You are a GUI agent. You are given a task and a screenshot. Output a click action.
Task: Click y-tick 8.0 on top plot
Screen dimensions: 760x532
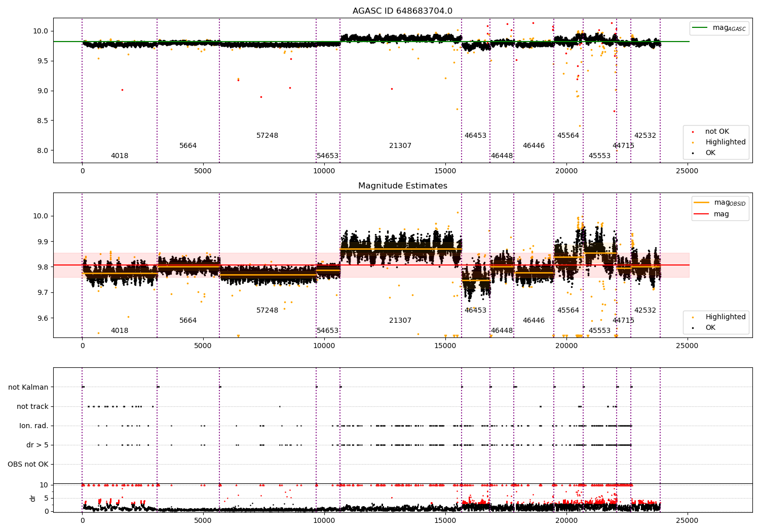click(43, 151)
